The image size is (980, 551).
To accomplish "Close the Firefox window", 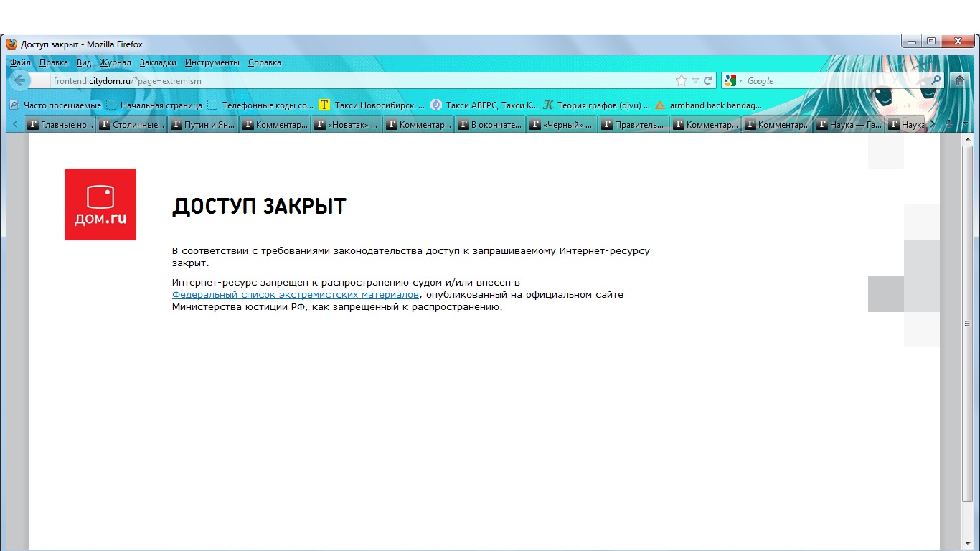I will tap(957, 42).
